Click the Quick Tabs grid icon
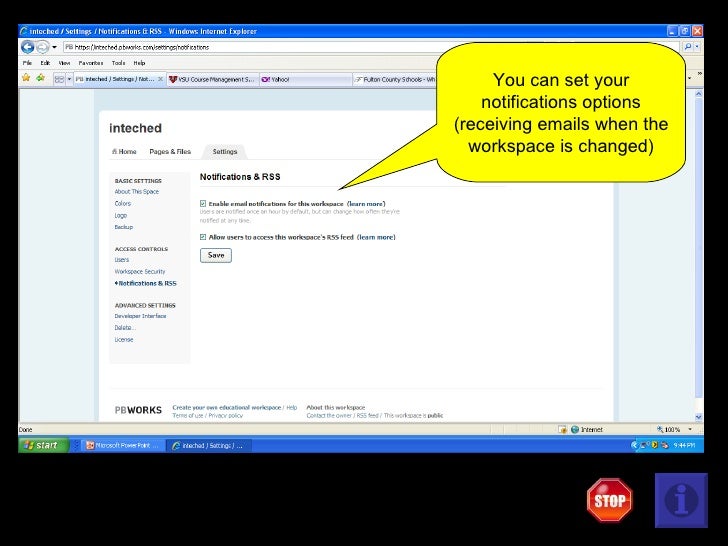Screen dimensions: 728x546 click(x=59, y=79)
